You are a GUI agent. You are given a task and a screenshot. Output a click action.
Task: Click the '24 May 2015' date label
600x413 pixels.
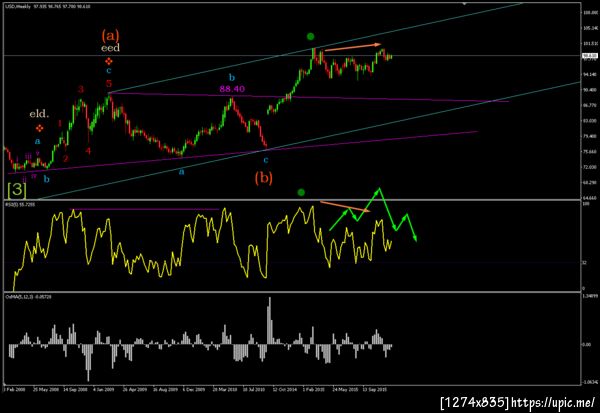[345, 389]
